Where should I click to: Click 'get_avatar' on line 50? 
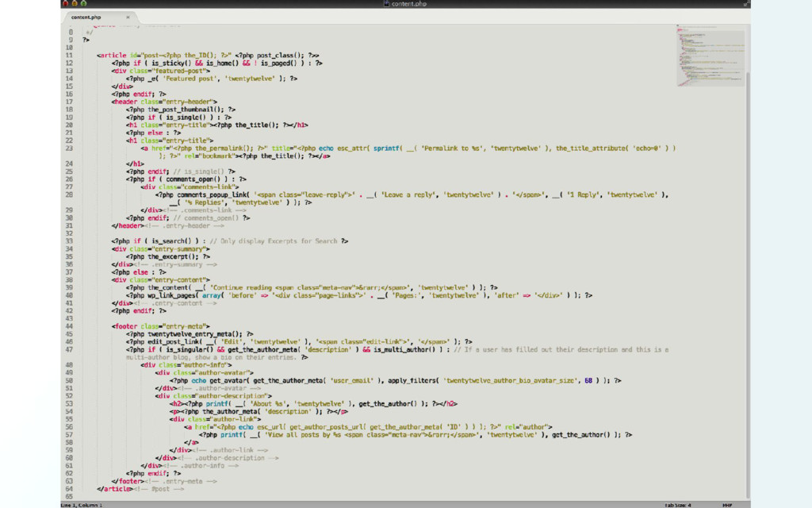tap(228, 380)
